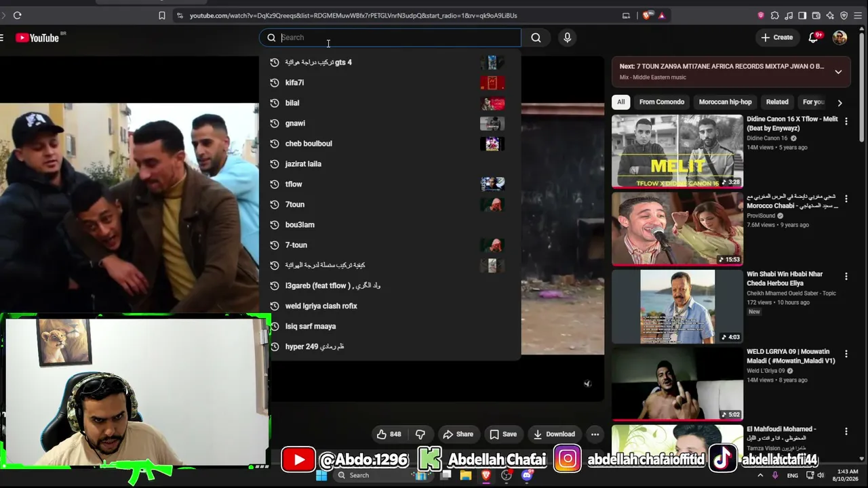Screen dimensions: 868x488
Task: Open the Brave Shields lion icon
Action: pyautogui.click(x=646, y=16)
